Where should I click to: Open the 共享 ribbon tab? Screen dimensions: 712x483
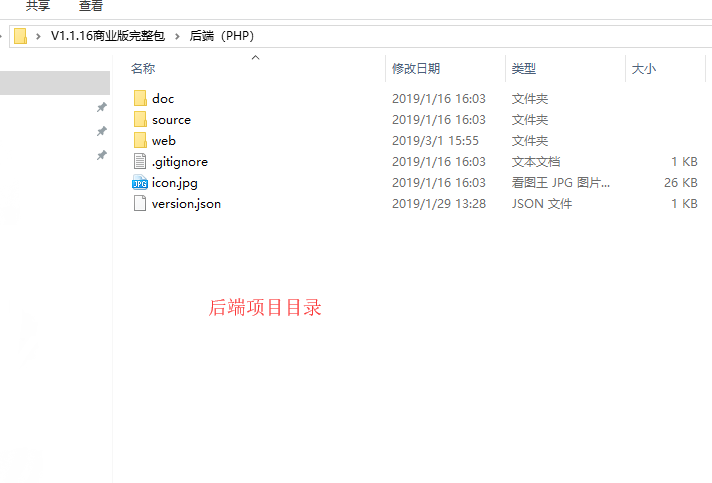tap(38, 6)
